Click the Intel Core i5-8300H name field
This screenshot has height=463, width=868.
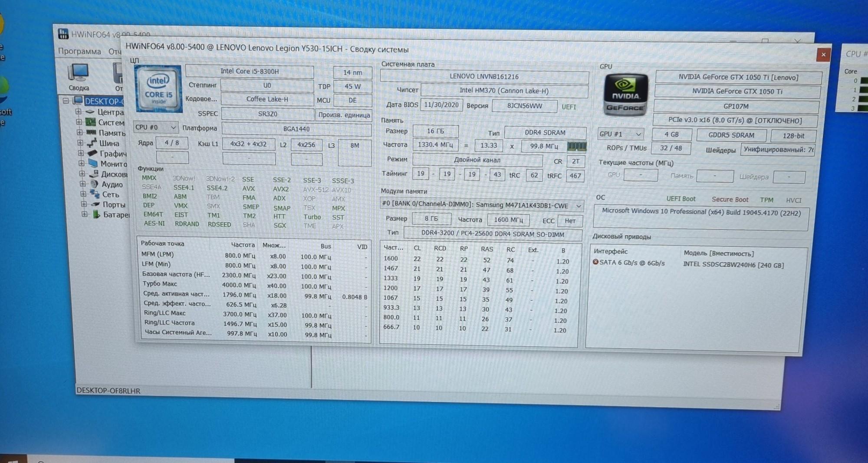coord(250,71)
